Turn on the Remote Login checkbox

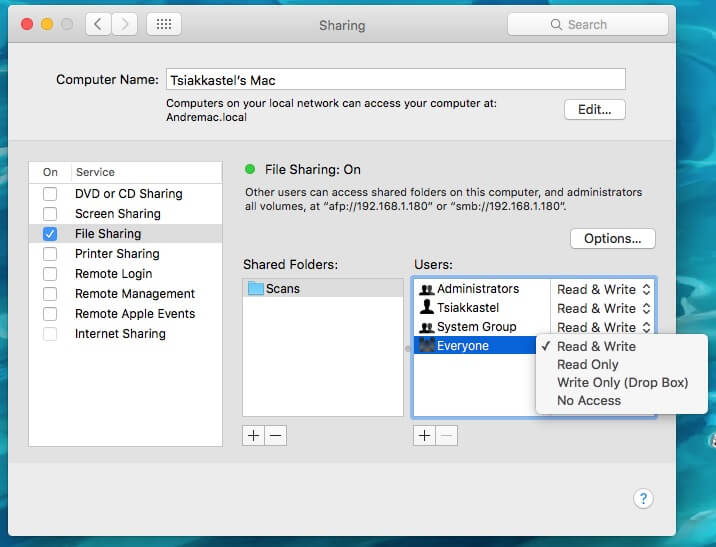click(50, 274)
